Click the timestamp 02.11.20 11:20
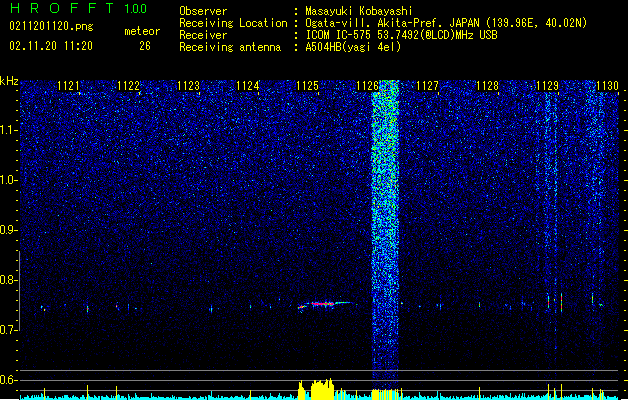Image resolution: width=629 pixels, height=400 pixels. 51,46
